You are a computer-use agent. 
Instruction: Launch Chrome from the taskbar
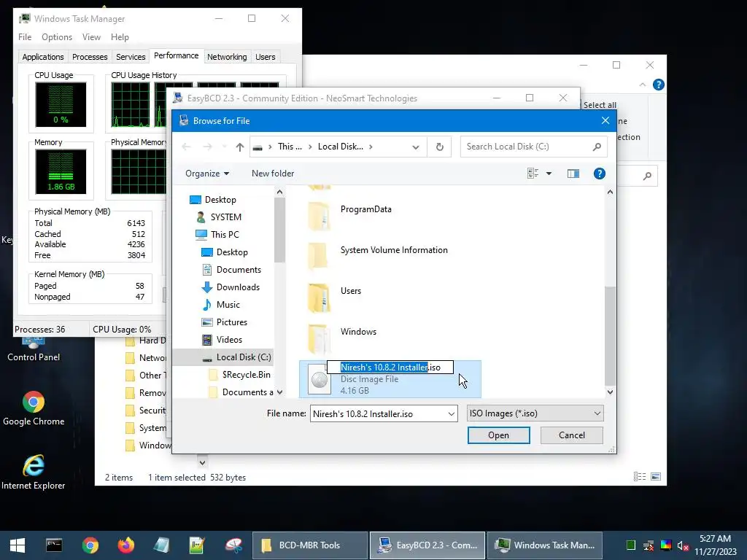90,545
